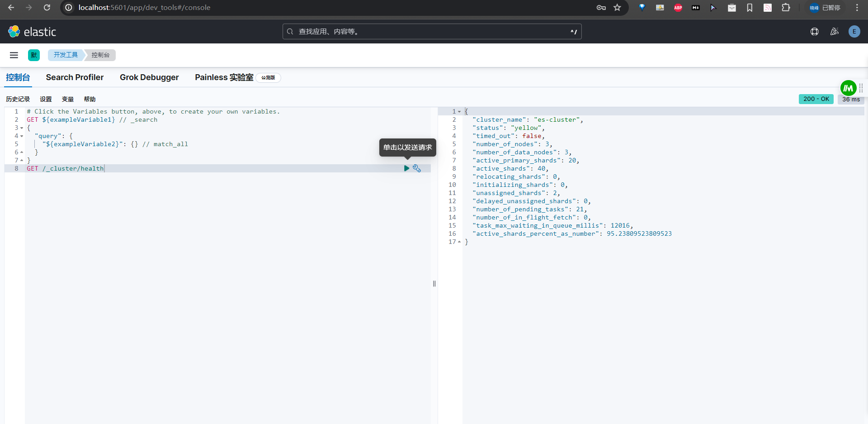
Task: Click the "number_of_pending_tasks": 21 line
Action: [529, 210]
